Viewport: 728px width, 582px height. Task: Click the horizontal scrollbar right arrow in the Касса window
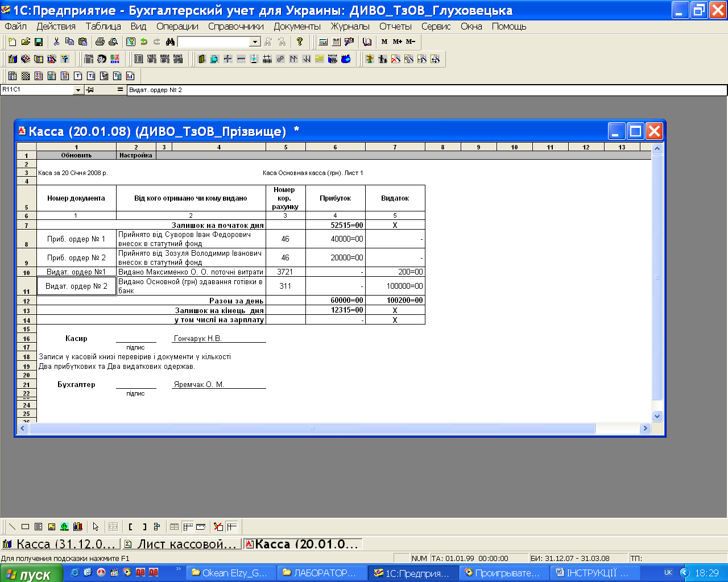click(x=644, y=429)
